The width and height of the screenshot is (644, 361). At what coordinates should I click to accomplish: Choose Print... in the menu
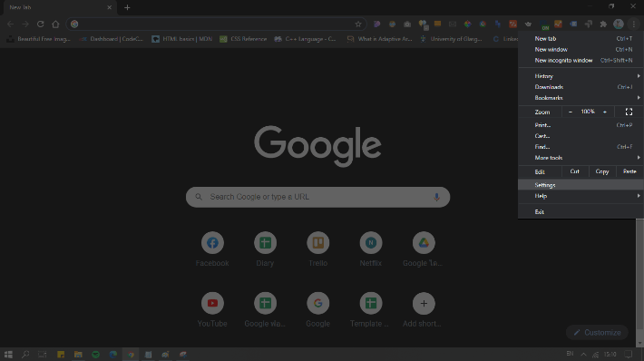pos(581,125)
